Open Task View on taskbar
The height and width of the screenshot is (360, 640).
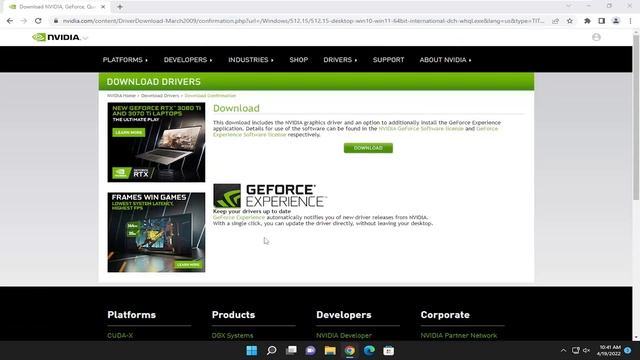click(x=291, y=351)
